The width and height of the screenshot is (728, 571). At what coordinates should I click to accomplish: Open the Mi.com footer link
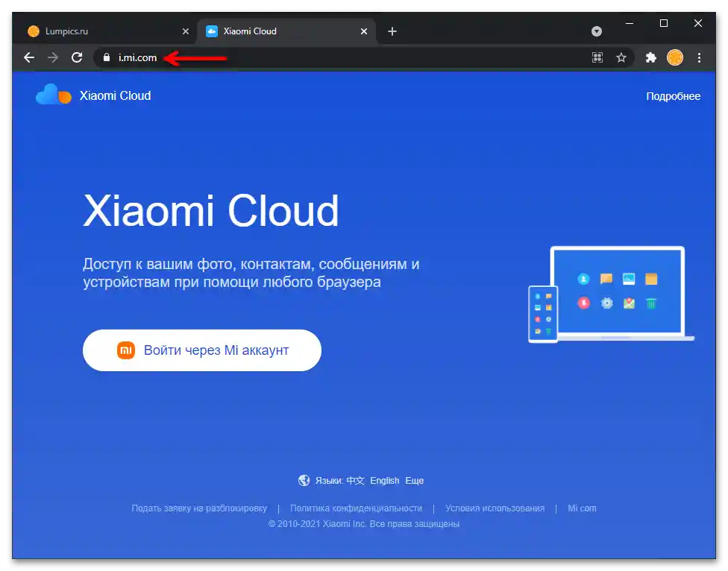[x=582, y=508]
